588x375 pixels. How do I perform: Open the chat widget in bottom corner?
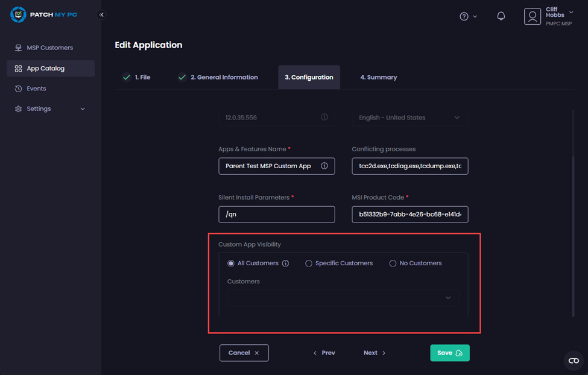point(573,361)
